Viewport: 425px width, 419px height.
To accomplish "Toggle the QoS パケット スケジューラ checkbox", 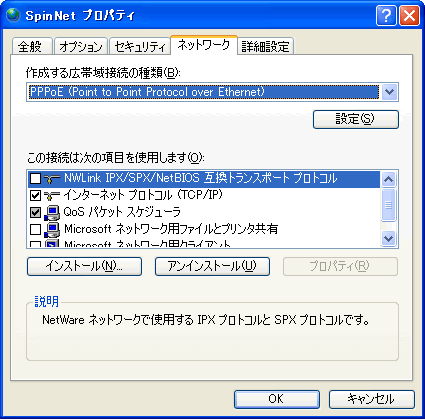I will click(35, 212).
